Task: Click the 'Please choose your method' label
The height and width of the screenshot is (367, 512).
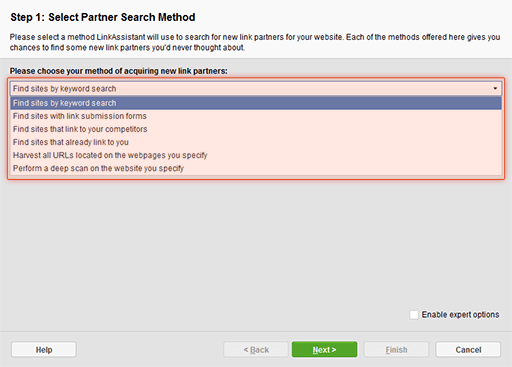Action: (118, 71)
